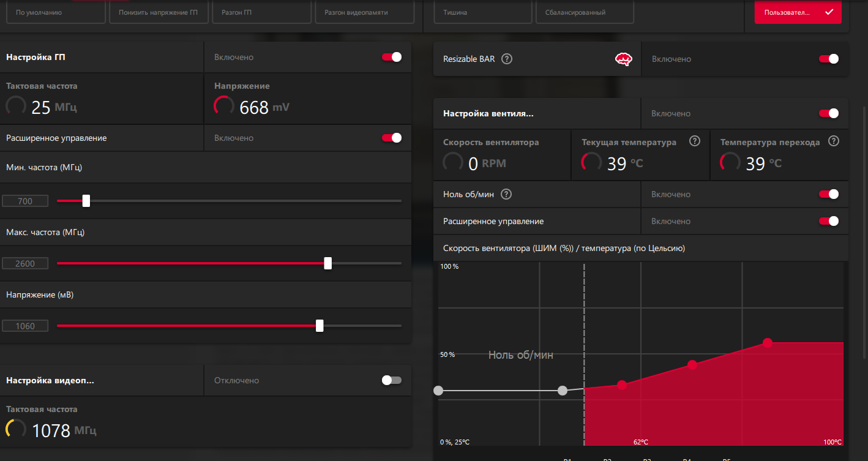This screenshot has height=461, width=868.
Task: Click the brain icon beside Resizable BAR
Action: pos(623,59)
